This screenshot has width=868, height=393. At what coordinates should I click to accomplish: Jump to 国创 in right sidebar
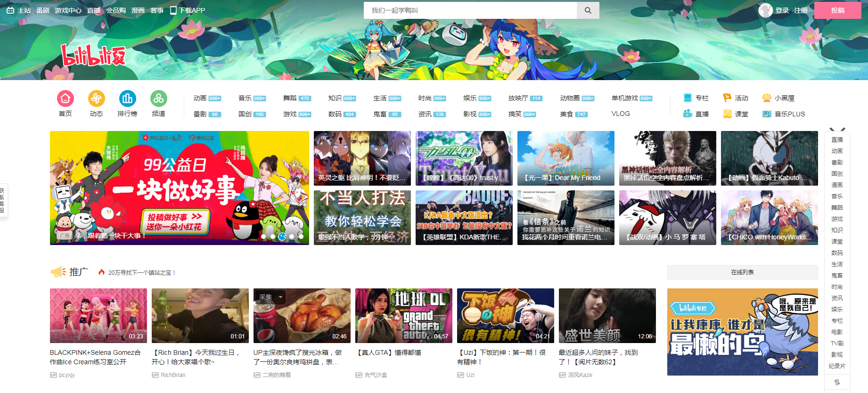(837, 174)
